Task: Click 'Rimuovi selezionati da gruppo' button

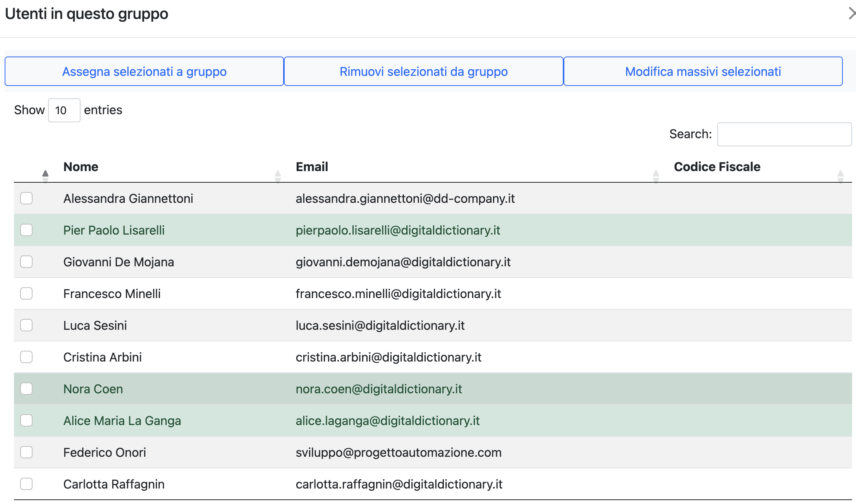Action: pyautogui.click(x=423, y=71)
